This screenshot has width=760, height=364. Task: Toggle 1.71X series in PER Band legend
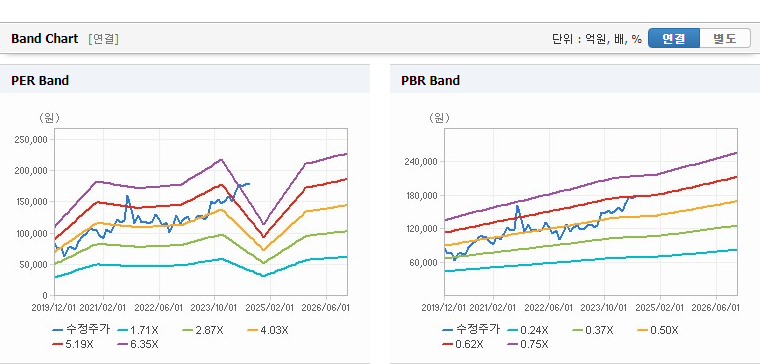click(138, 331)
